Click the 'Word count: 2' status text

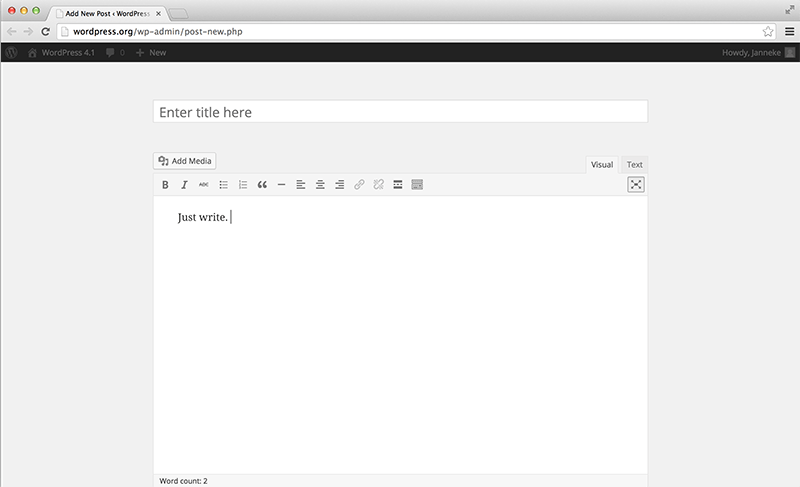click(183, 481)
